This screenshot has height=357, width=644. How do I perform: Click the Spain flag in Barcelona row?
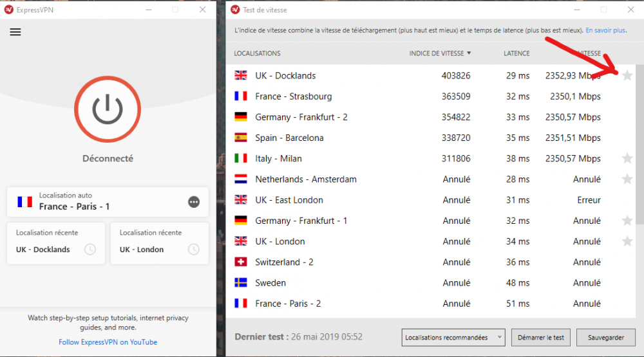pyautogui.click(x=241, y=138)
